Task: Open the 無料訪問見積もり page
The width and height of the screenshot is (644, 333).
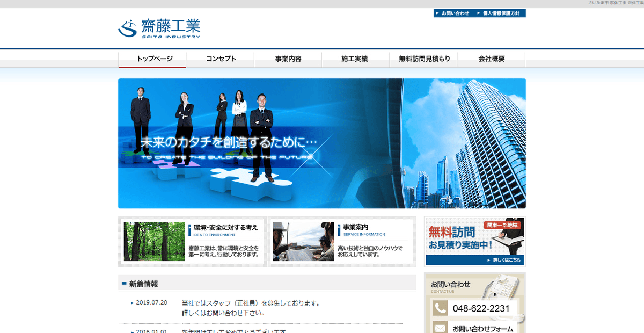Action: [x=423, y=59]
